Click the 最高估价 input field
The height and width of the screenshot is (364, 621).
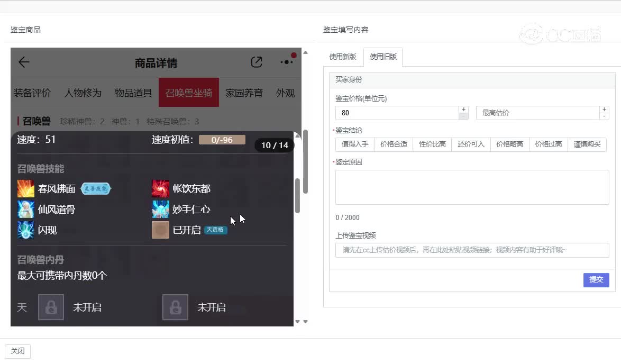pyautogui.click(x=538, y=113)
